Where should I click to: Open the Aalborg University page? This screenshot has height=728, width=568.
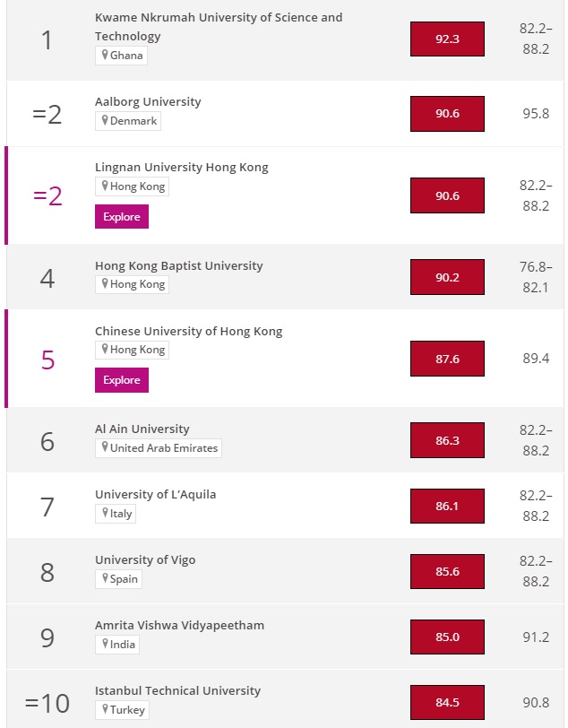[148, 102]
